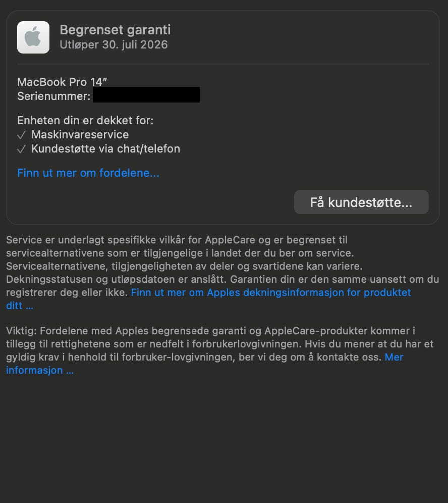Open 'Finn ut mer om fordelene...' link
448x503 pixels.
click(88, 173)
